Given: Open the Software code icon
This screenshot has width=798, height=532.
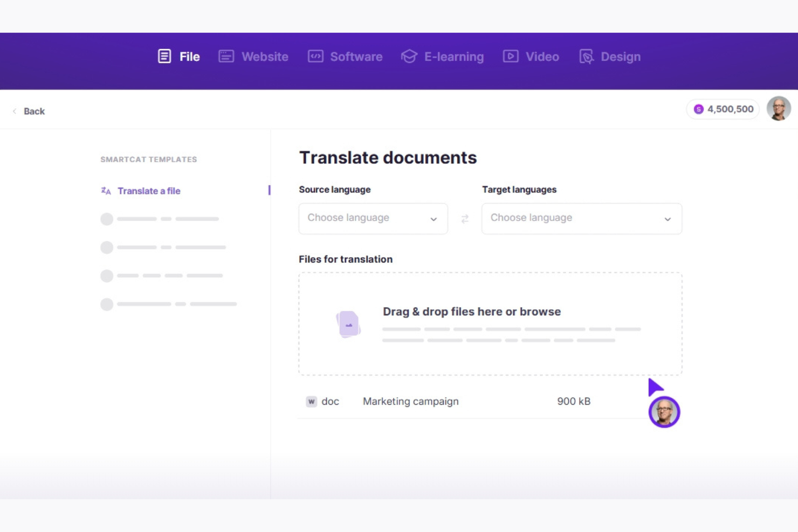Looking at the screenshot, I should 315,56.
